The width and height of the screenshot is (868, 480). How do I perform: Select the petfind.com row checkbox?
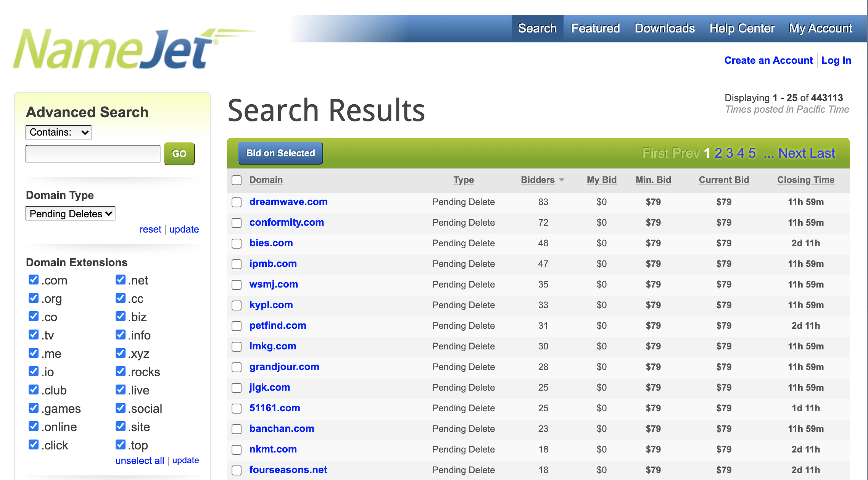[x=237, y=326]
